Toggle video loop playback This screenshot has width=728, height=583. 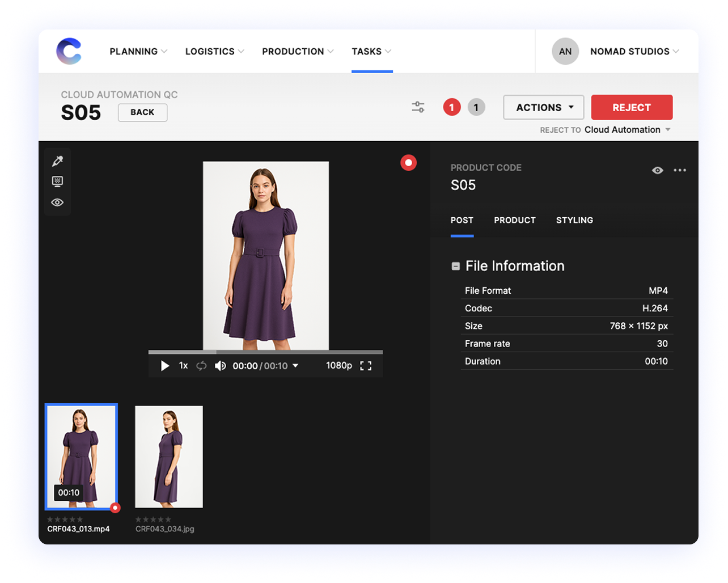[x=201, y=366]
